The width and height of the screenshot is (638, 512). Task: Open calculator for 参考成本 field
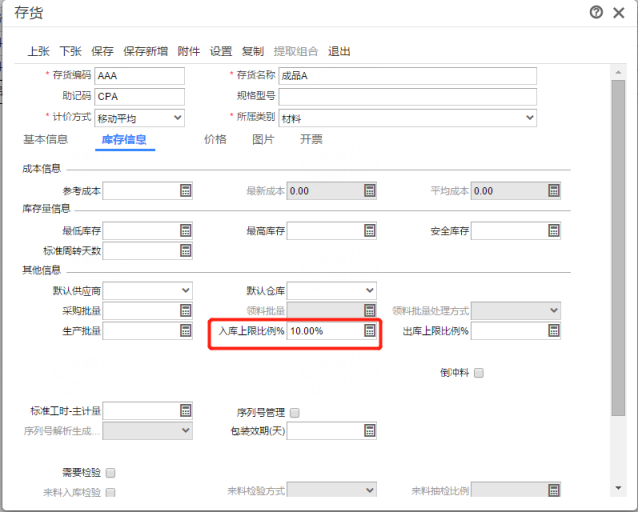point(185,191)
